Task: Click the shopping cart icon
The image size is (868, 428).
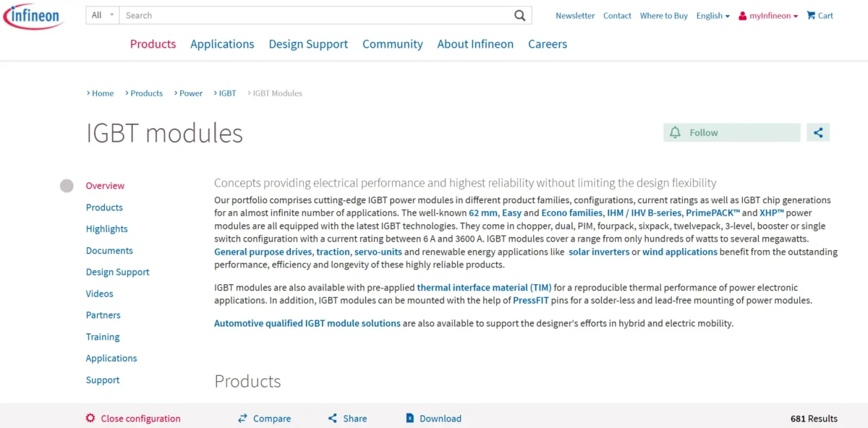Action: coord(811,15)
